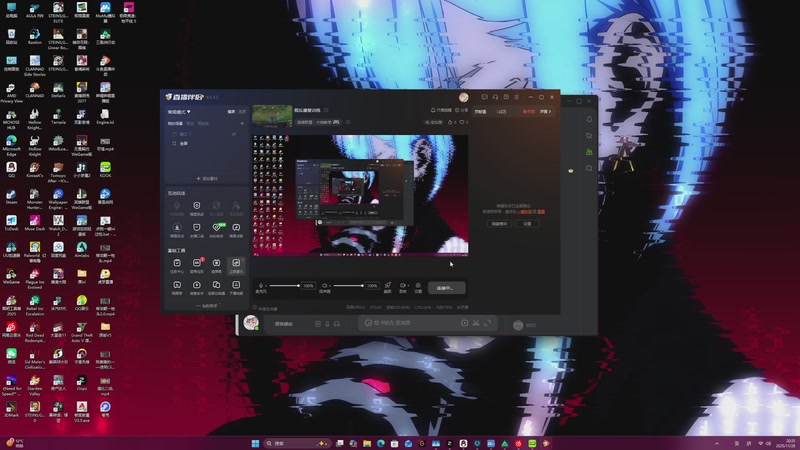Click the 隐藏提示 button in danmaku panel
Image resolution: width=800 pixels, height=450 pixels.
click(x=499, y=224)
